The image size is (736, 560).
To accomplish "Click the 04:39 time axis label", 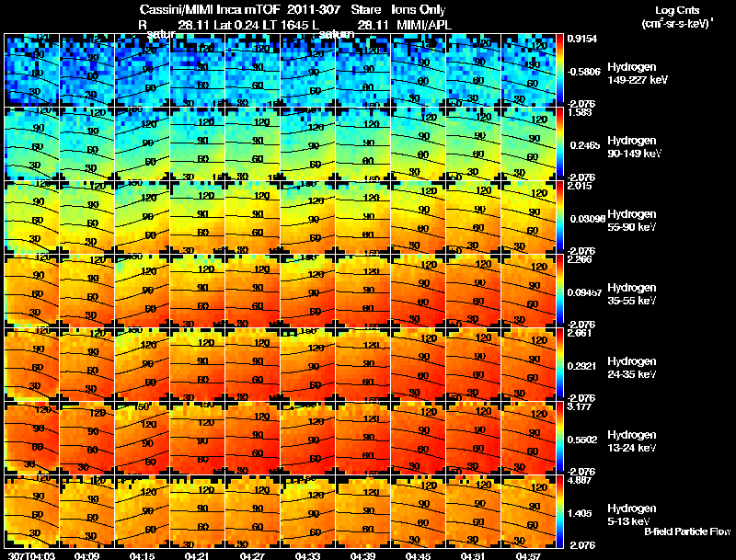I will [362, 555].
